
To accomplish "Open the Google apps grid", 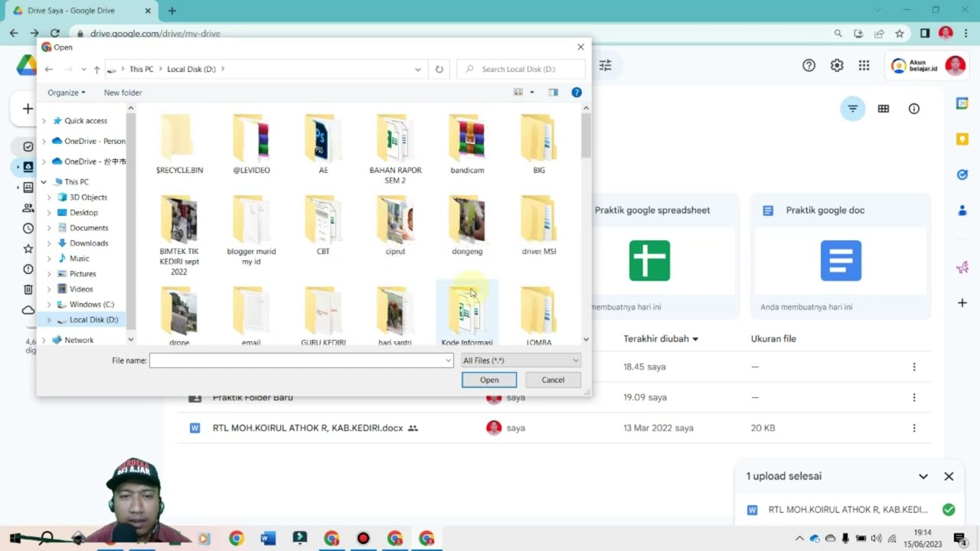I will [864, 66].
